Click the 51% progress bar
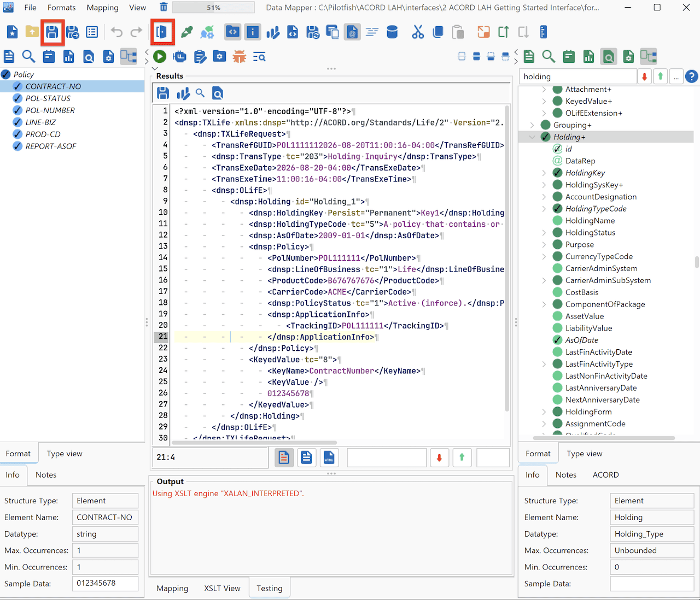The image size is (700, 600). tap(213, 8)
